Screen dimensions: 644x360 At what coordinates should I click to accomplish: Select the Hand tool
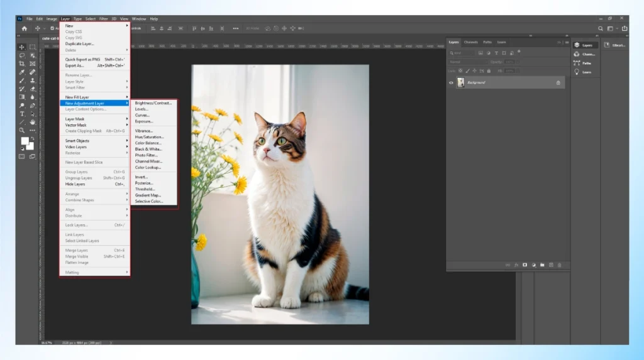point(33,123)
